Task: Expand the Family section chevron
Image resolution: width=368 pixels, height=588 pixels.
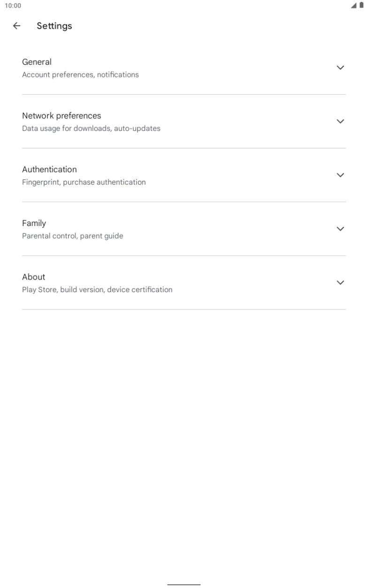Action: coord(340,229)
